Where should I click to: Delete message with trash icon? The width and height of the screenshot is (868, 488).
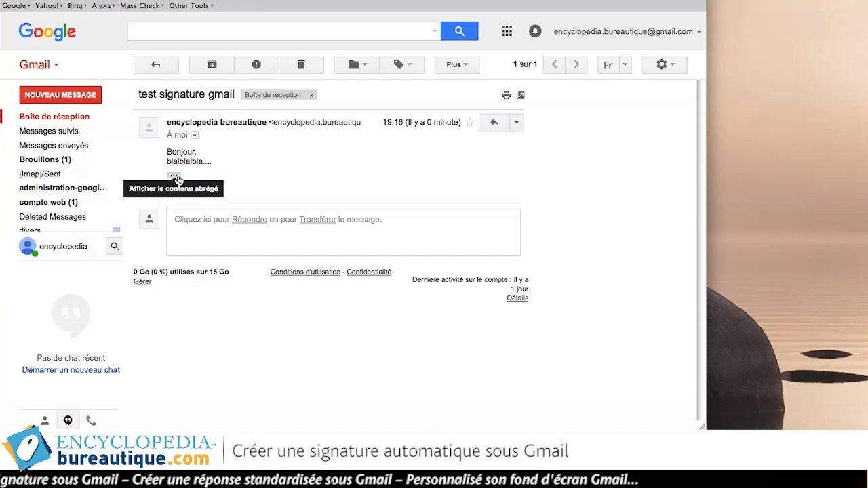tap(301, 64)
